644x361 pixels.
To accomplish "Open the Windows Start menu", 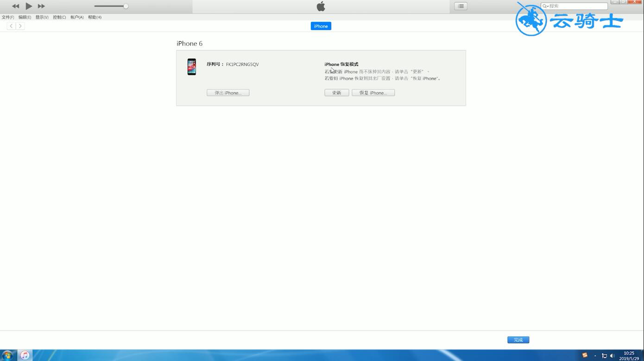I will tap(7, 355).
